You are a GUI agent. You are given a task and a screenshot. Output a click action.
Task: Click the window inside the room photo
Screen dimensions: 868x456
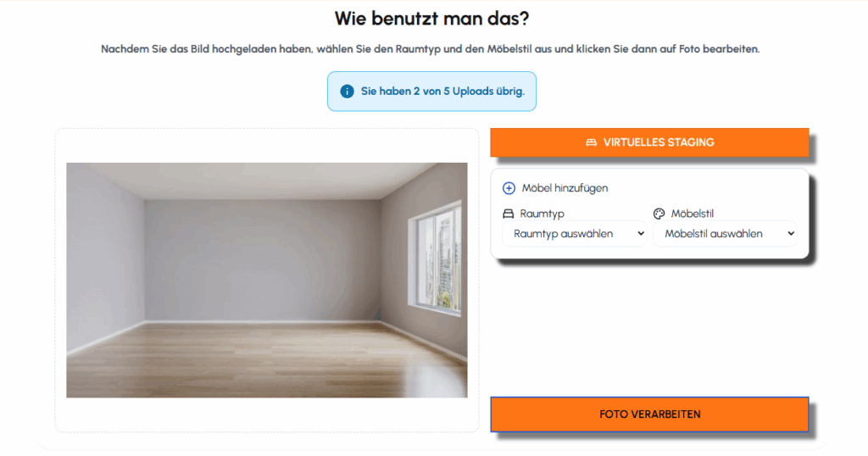435,260
